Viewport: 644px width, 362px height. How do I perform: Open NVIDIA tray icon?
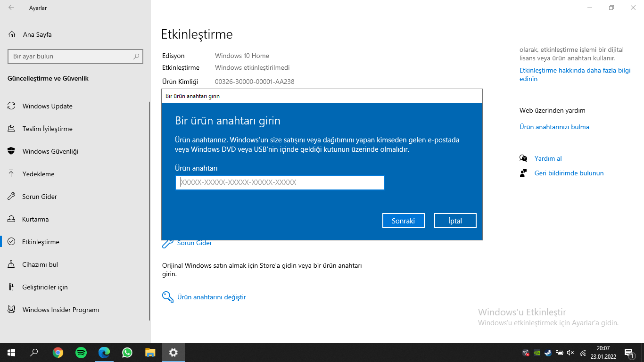click(537, 353)
